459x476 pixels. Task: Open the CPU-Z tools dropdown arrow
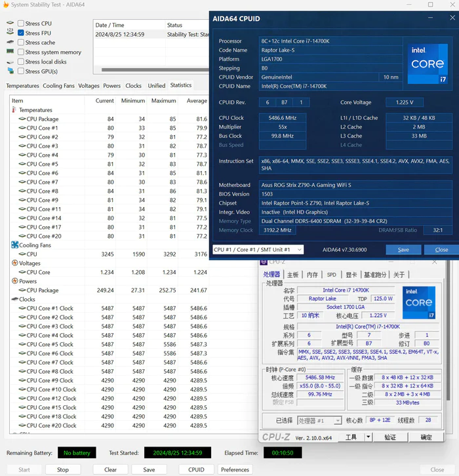368,437
